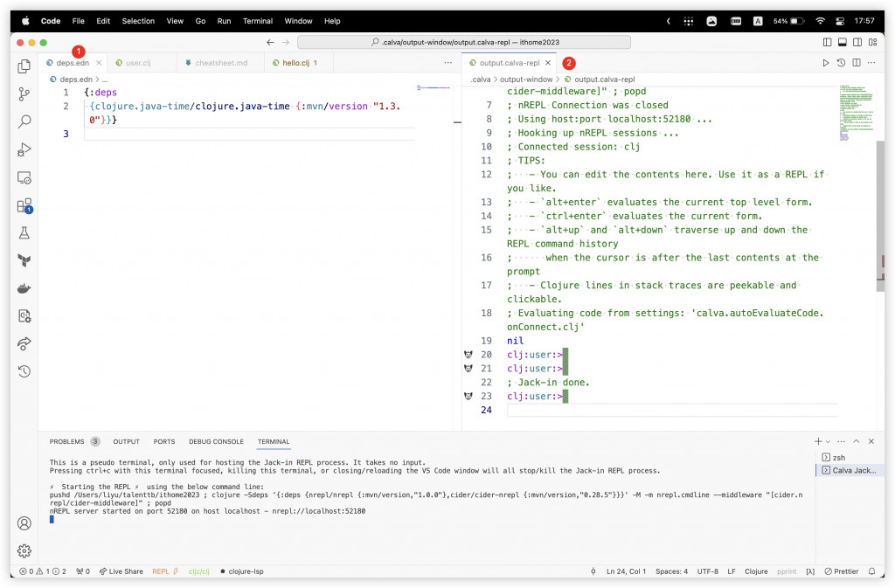
Task: Open the Live Share activity bar icon
Action: tap(24, 344)
